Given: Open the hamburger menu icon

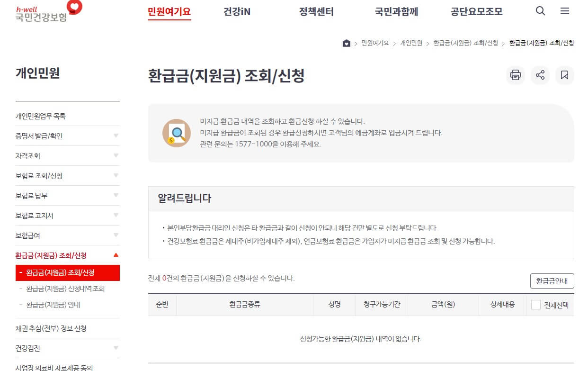Looking at the screenshot, I should pyautogui.click(x=564, y=11).
